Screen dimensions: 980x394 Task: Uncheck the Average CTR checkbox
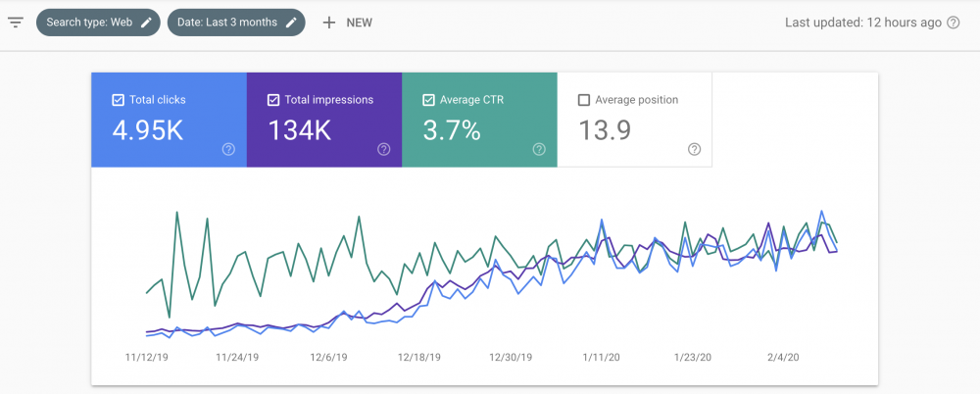tap(428, 100)
